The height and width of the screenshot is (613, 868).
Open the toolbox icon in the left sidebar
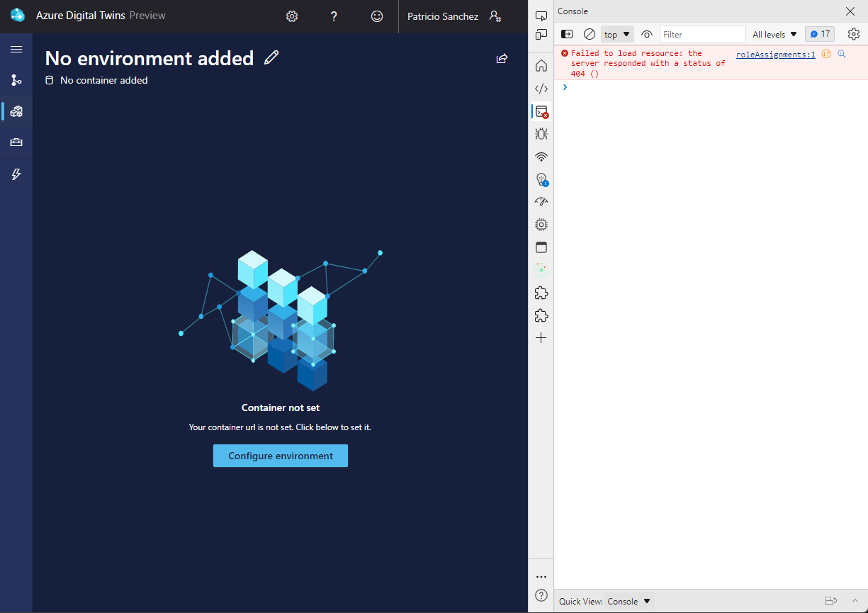pos(16,142)
